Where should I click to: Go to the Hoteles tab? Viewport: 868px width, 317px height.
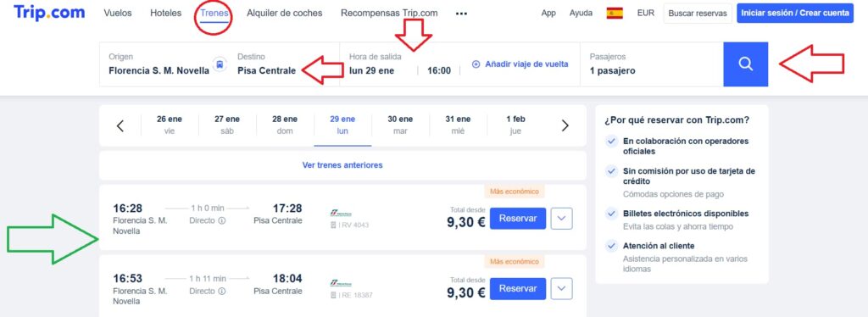tap(165, 13)
